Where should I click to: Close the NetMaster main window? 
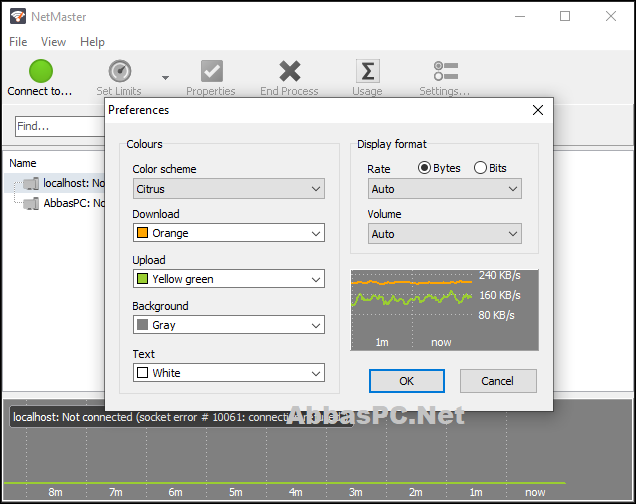[x=611, y=17]
